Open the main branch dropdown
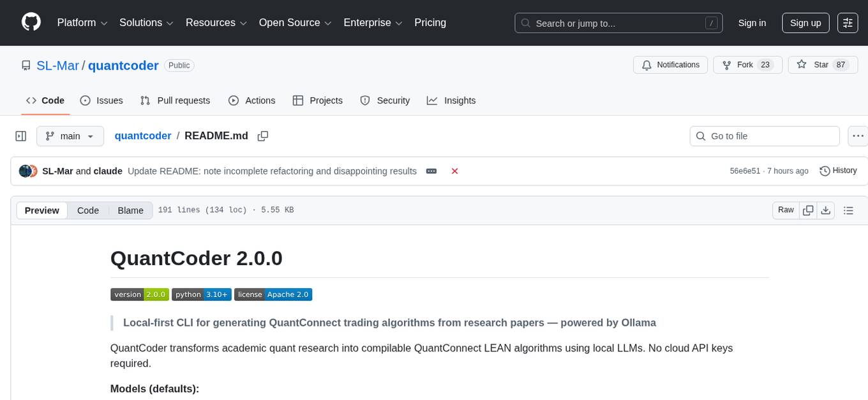 click(70, 136)
